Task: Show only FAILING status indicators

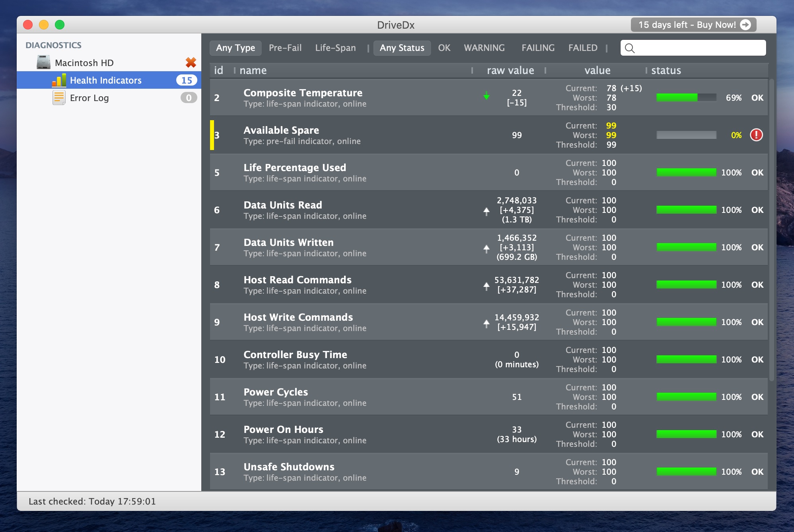Action: 538,48
